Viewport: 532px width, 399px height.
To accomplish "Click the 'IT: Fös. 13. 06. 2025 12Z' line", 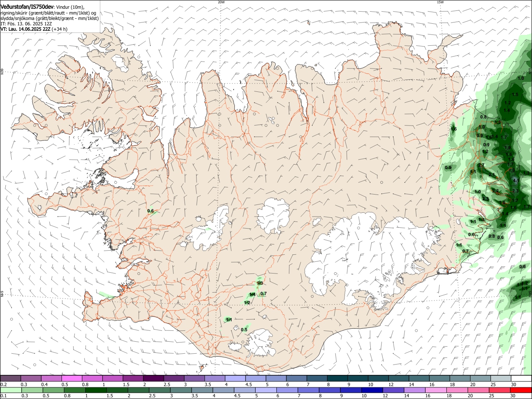I will click(x=26, y=24).
